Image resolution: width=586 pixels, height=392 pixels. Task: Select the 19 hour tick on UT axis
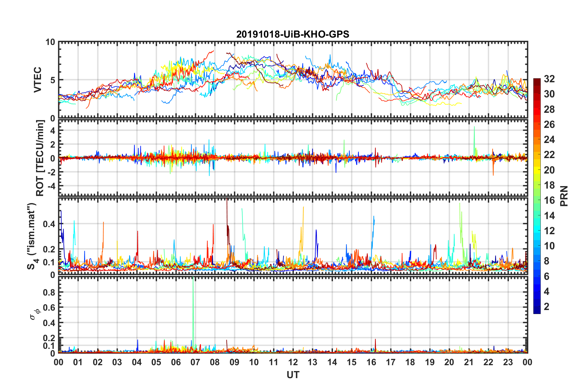click(x=430, y=362)
